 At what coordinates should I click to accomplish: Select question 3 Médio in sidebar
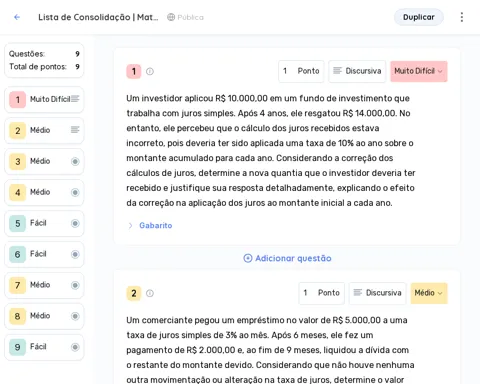tap(44, 161)
